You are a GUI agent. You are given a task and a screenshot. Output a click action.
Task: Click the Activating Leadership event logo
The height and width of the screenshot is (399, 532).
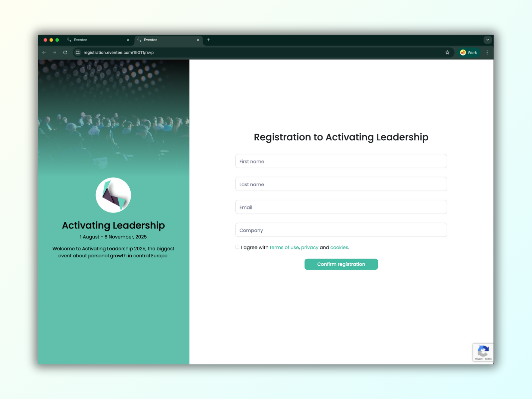113,195
